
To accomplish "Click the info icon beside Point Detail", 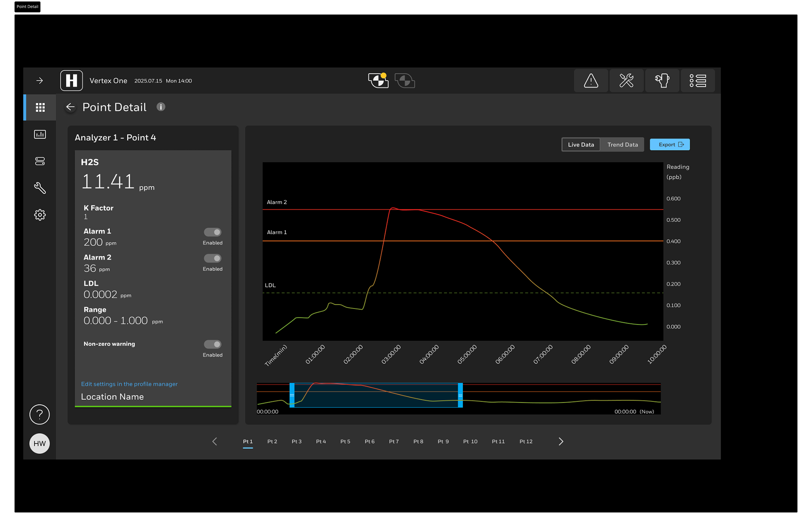I will tap(161, 107).
